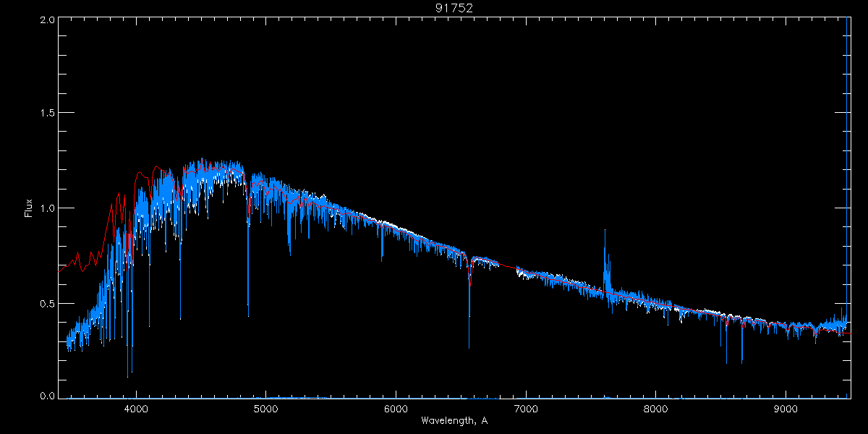This screenshot has width=868, height=434.
Task: Click the 4000 wavelength tick label
Action: point(136,408)
